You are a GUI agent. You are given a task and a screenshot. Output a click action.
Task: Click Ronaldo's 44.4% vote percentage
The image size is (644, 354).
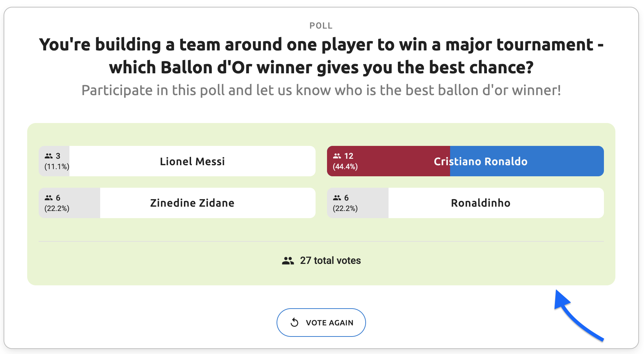[345, 167]
